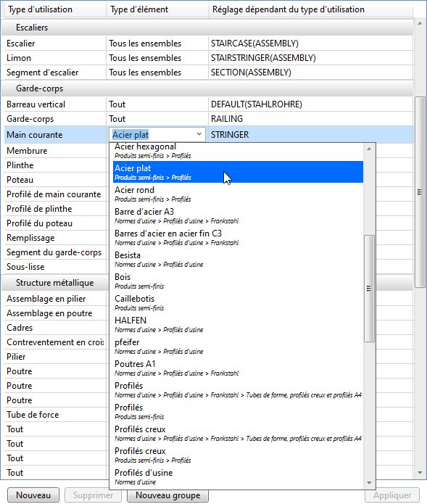The height and width of the screenshot is (504, 427).
Task: Click the SECTION(ASSEMBLY) setting cell
Action: (311, 73)
